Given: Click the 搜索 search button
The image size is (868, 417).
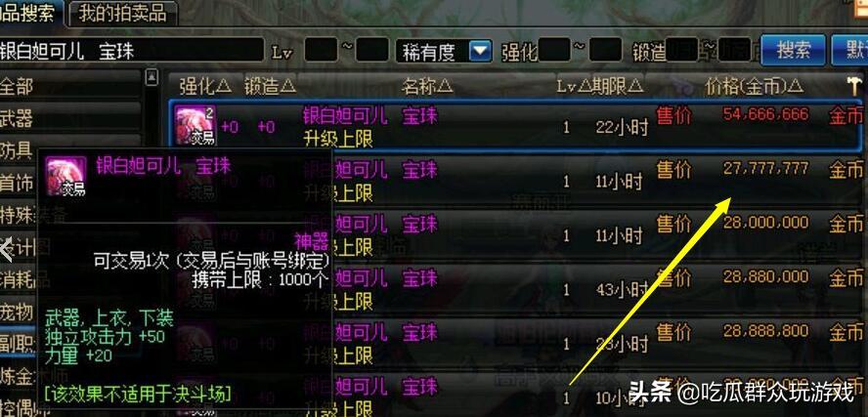Looking at the screenshot, I should coord(793,51).
